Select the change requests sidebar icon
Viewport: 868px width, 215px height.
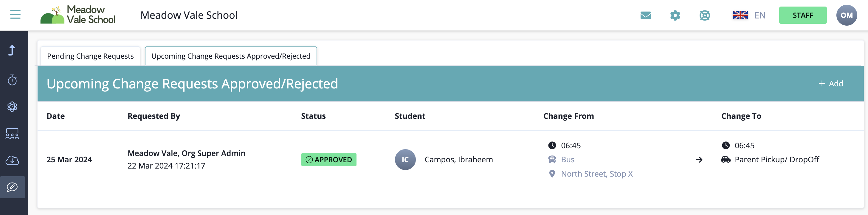click(x=13, y=187)
